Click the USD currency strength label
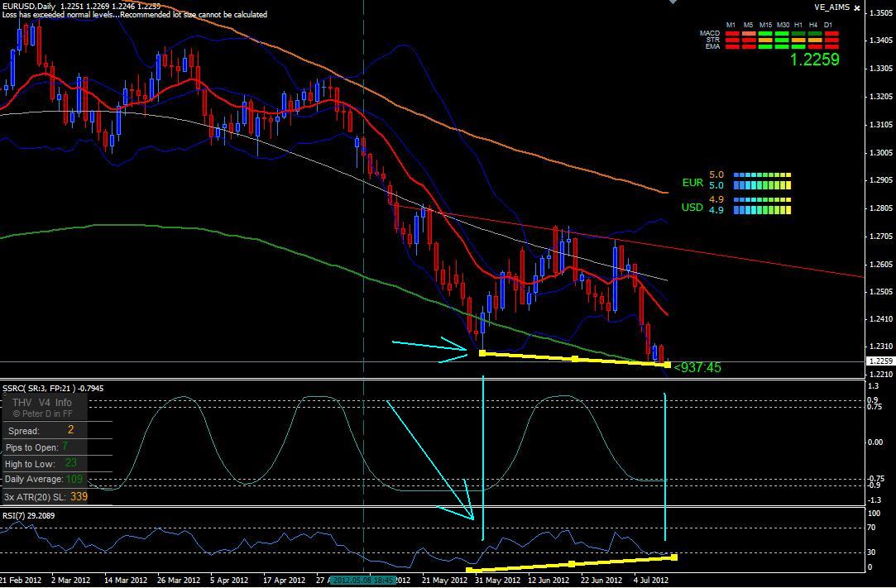This screenshot has height=588, width=896. pos(692,208)
